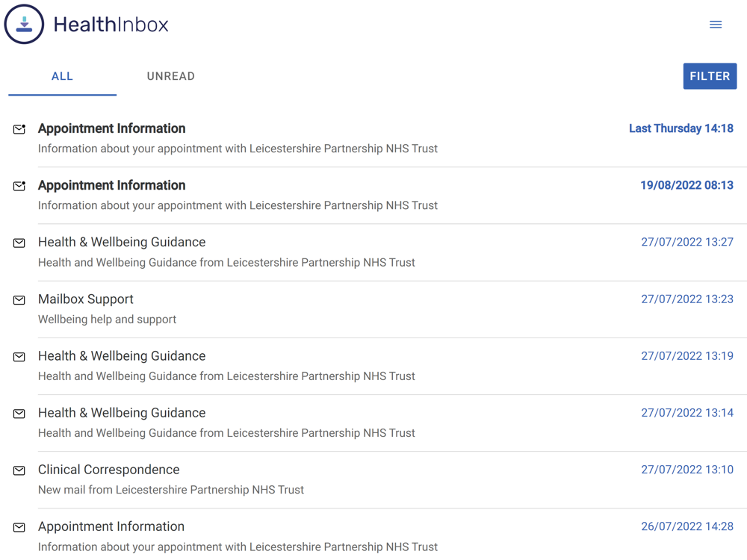Viewport: 747px width, 560px height.
Task: Select the All tab
Action: [62, 76]
